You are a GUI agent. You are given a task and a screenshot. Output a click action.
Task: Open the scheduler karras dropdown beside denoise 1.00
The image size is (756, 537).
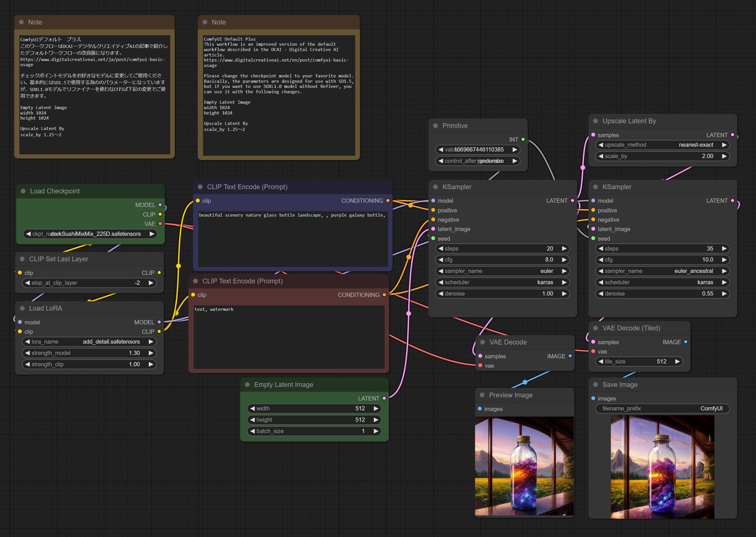tap(502, 283)
